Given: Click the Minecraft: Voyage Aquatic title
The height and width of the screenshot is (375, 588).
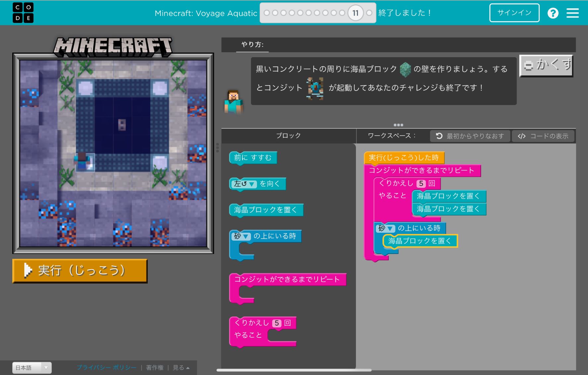Looking at the screenshot, I should pyautogui.click(x=206, y=13).
